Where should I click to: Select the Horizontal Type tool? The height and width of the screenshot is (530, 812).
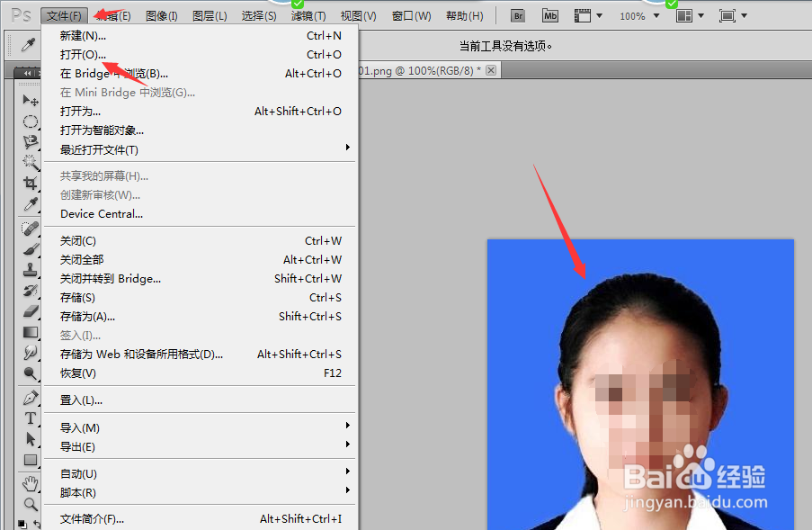pos(30,417)
